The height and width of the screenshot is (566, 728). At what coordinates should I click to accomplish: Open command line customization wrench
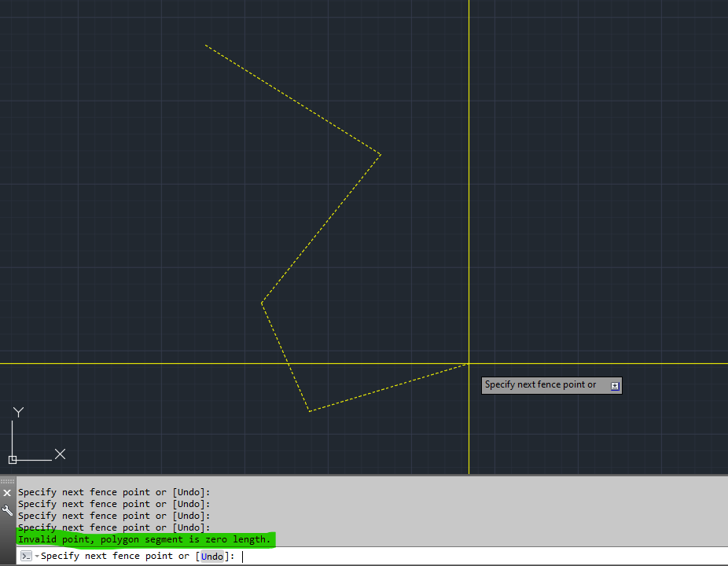(7, 510)
